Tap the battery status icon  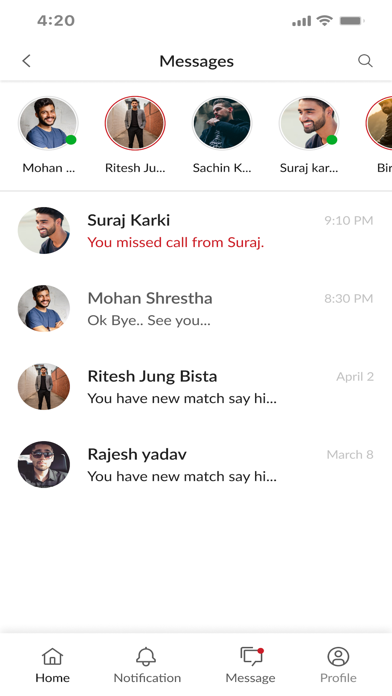352,20
